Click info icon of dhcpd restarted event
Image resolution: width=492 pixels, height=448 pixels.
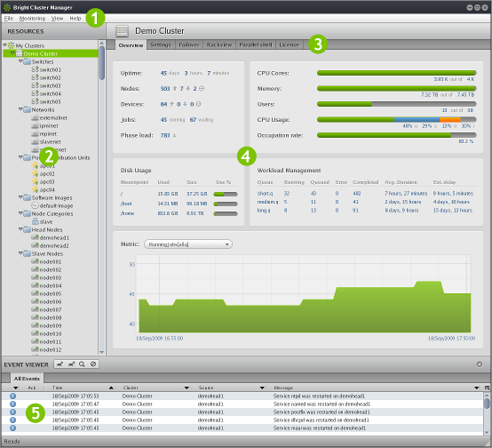[12, 420]
